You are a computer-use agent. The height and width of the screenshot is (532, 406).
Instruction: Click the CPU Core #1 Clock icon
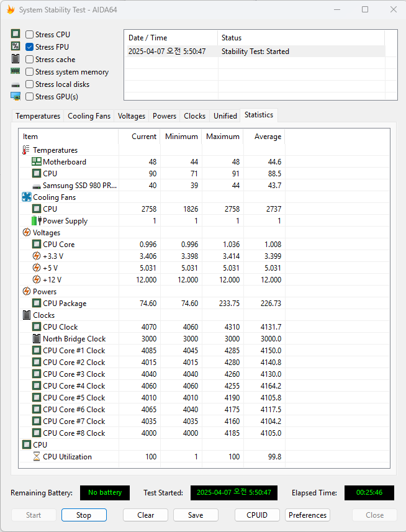(x=37, y=351)
